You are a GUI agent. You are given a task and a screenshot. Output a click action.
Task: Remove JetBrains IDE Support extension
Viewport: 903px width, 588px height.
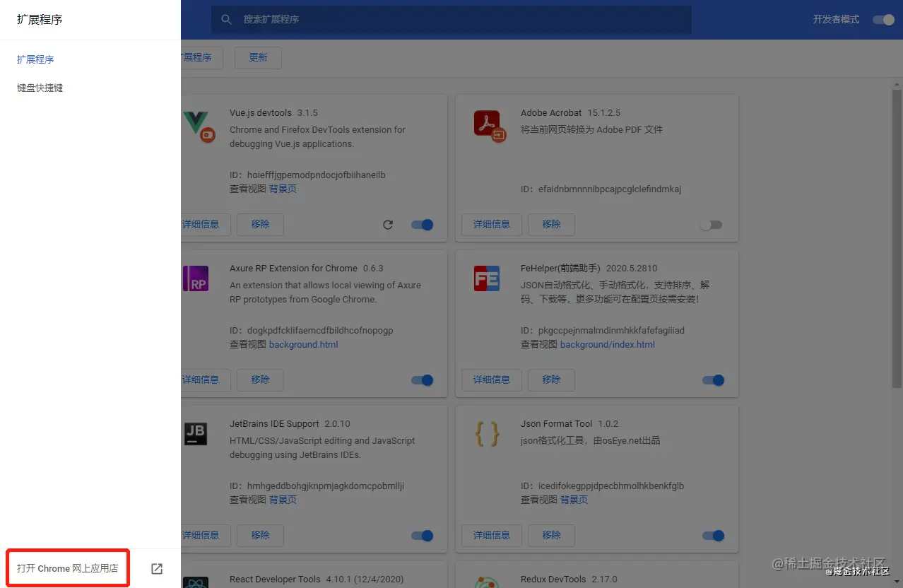coord(260,535)
